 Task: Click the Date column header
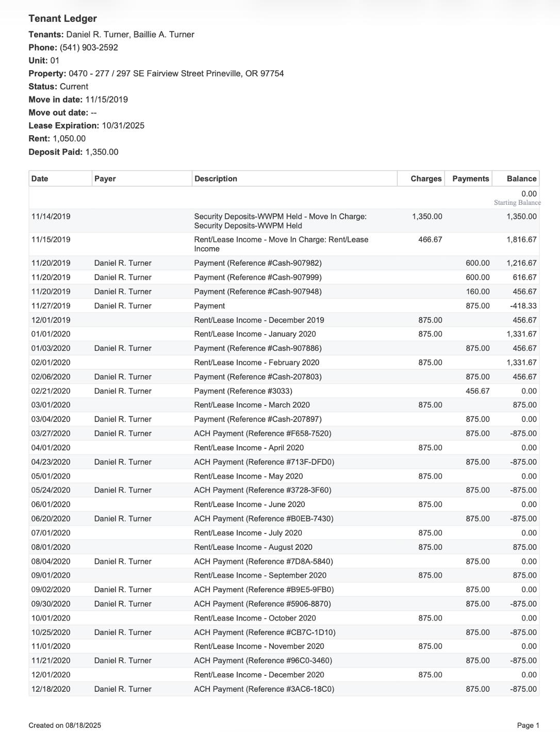[40, 178]
